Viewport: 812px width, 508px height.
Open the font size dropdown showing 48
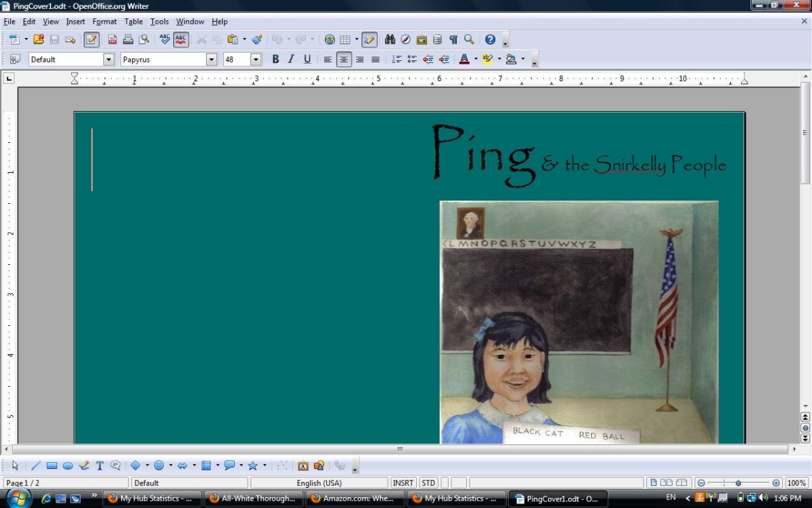[256, 59]
